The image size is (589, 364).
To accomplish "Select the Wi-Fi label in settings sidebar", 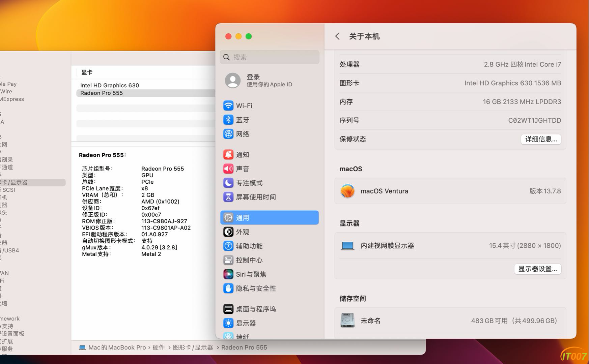I will tap(244, 105).
